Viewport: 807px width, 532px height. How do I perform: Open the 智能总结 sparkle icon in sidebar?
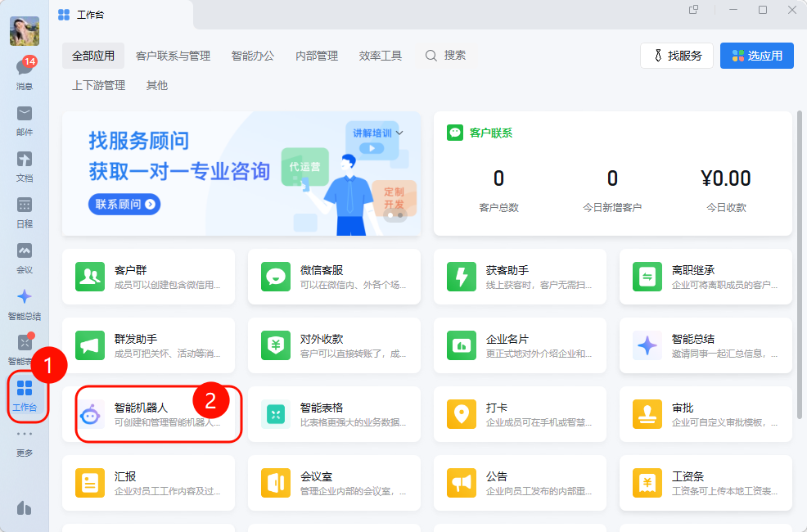coord(25,296)
